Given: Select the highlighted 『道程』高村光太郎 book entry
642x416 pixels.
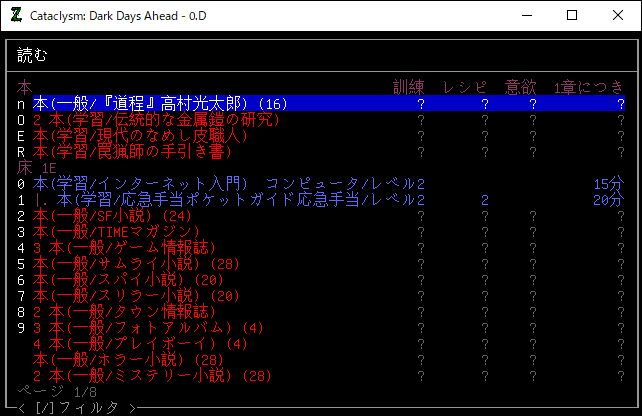Looking at the screenshot, I should 160,104.
